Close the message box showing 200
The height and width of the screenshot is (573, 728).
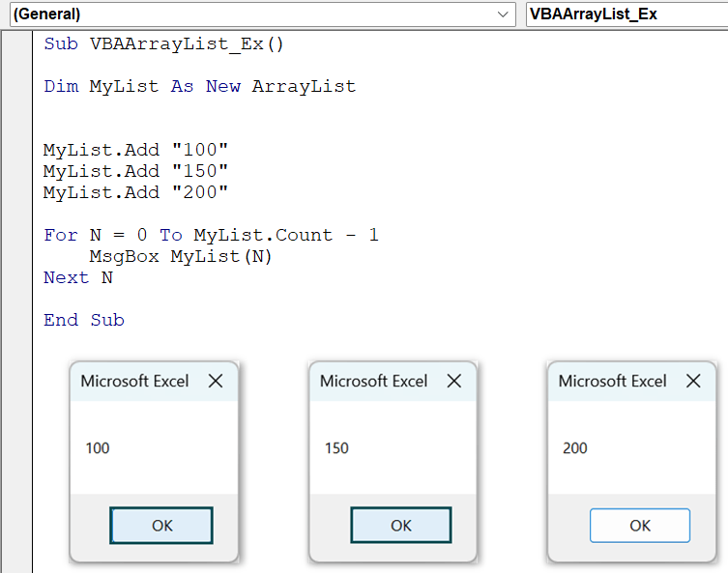(693, 381)
